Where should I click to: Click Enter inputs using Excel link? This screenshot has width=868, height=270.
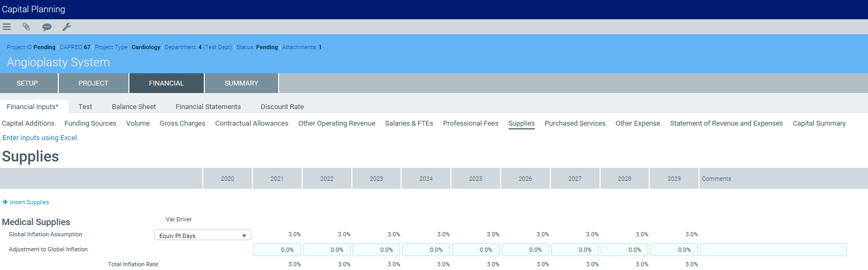40,138
